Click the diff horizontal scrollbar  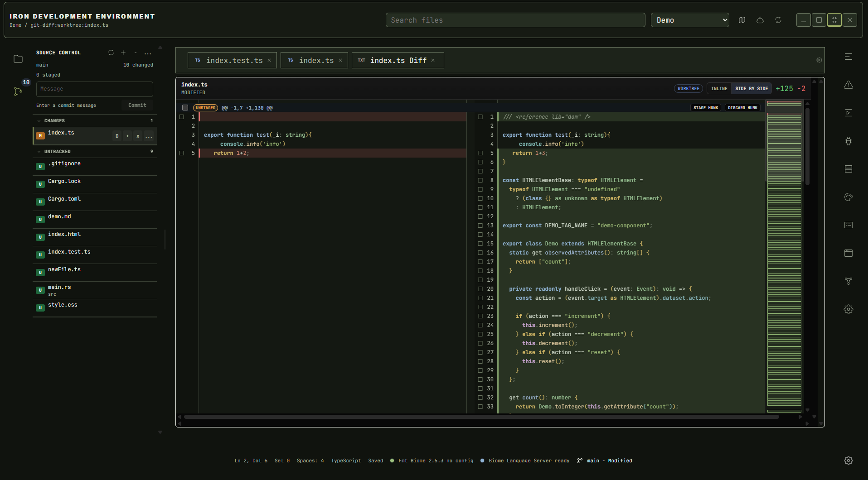point(481,417)
